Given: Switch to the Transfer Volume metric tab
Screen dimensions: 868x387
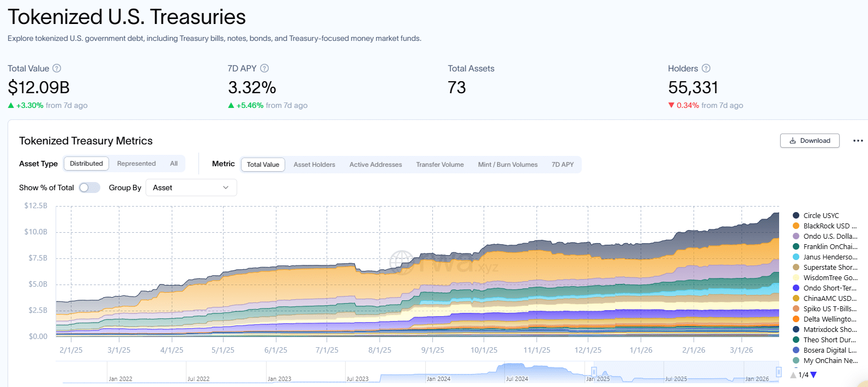Looking at the screenshot, I should 439,165.
